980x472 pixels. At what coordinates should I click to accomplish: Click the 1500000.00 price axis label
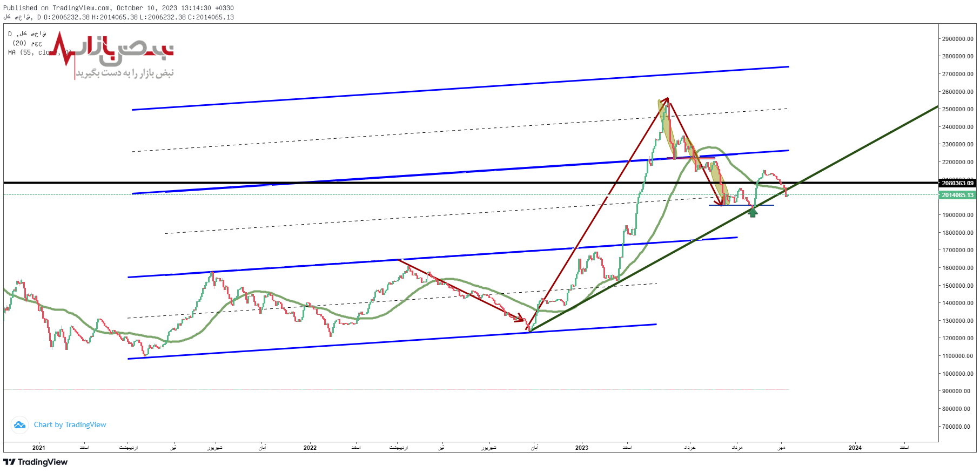click(958, 286)
